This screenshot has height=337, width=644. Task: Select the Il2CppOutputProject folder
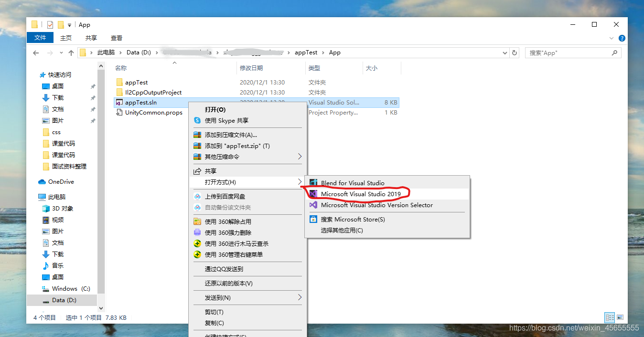153,92
